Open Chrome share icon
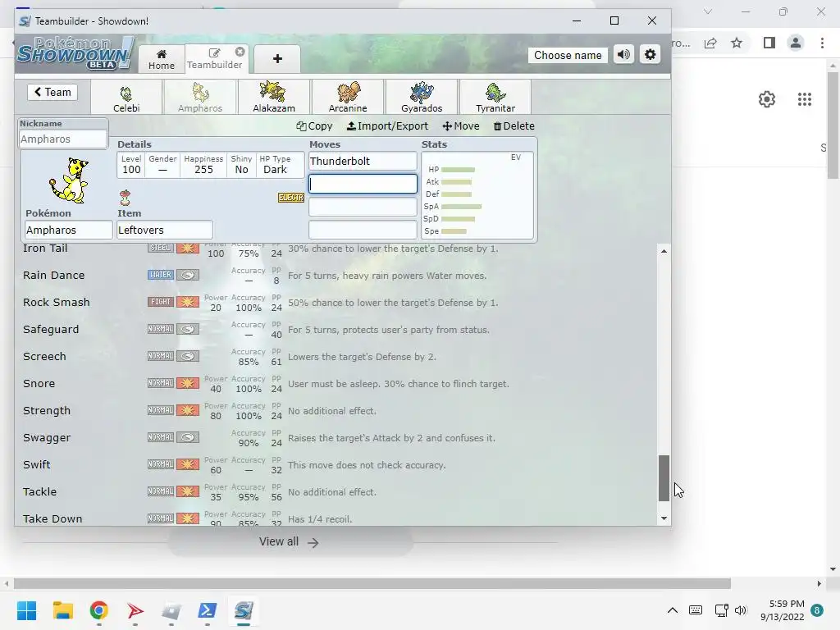Image resolution: width=840 pixels, height=630 pixels. click(x=710, y=43)
